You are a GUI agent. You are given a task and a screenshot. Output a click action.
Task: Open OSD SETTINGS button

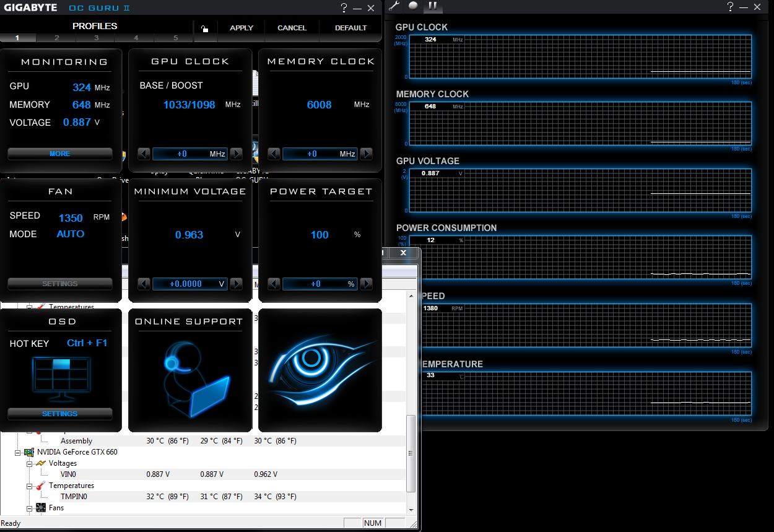click(60, 414)
